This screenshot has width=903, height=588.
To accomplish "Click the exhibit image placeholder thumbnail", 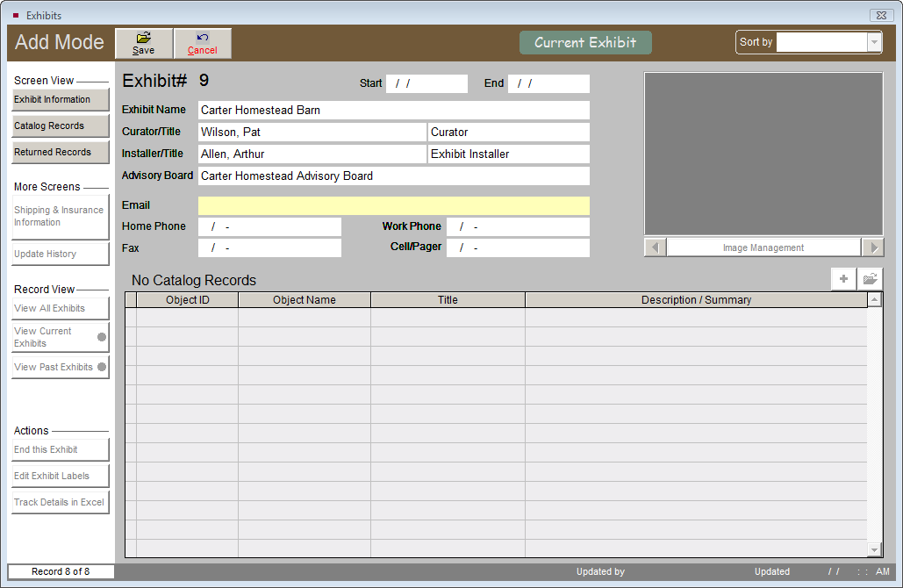I will (763, 154).
